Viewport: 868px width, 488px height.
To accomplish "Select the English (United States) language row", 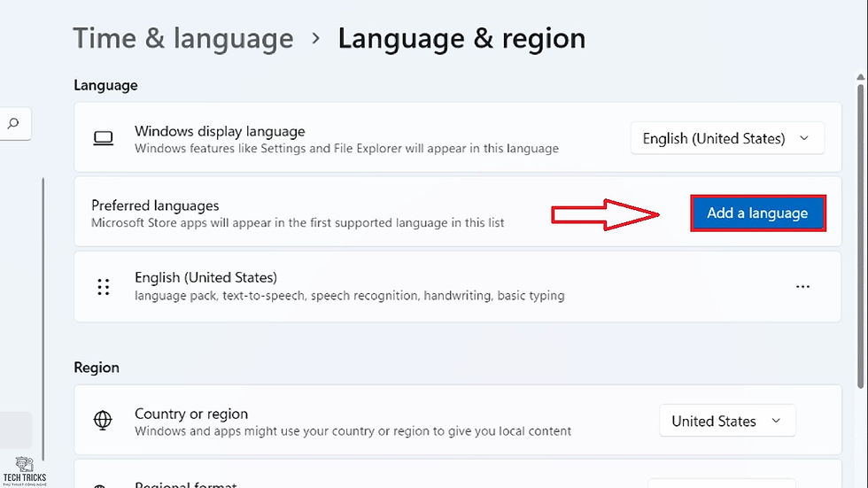I will 458,287.
